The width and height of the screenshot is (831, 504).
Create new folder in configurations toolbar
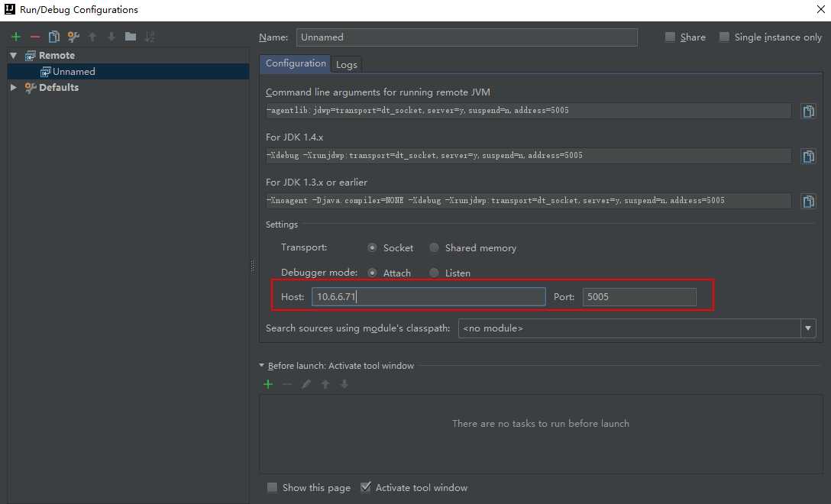131,37
